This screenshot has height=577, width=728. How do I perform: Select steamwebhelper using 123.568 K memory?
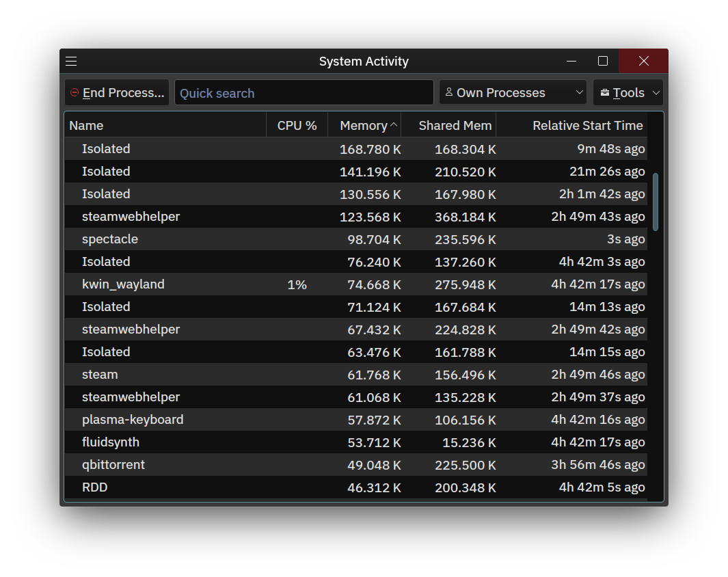pyautogui.click(x=356, y=217)
